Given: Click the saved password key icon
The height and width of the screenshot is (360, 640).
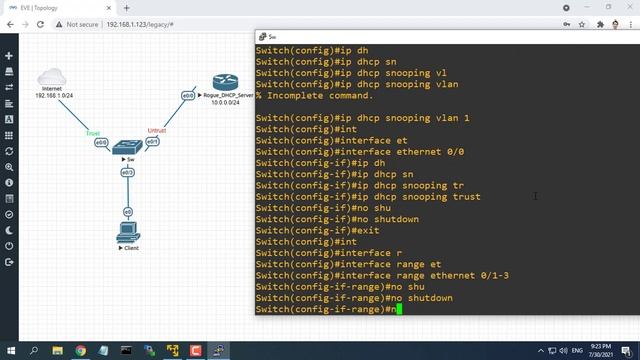Looking at the screenshot, I should (x=567, y=24).
